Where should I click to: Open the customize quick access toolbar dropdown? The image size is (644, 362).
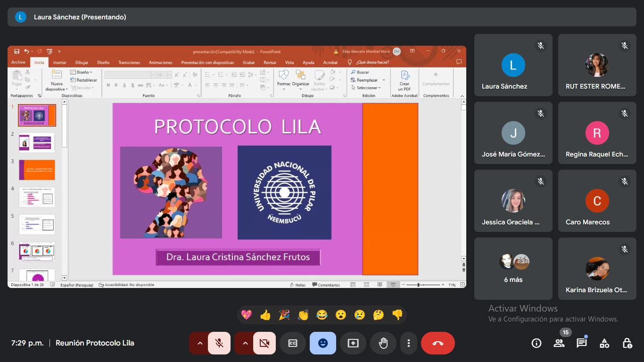click(x=59, y=51)
